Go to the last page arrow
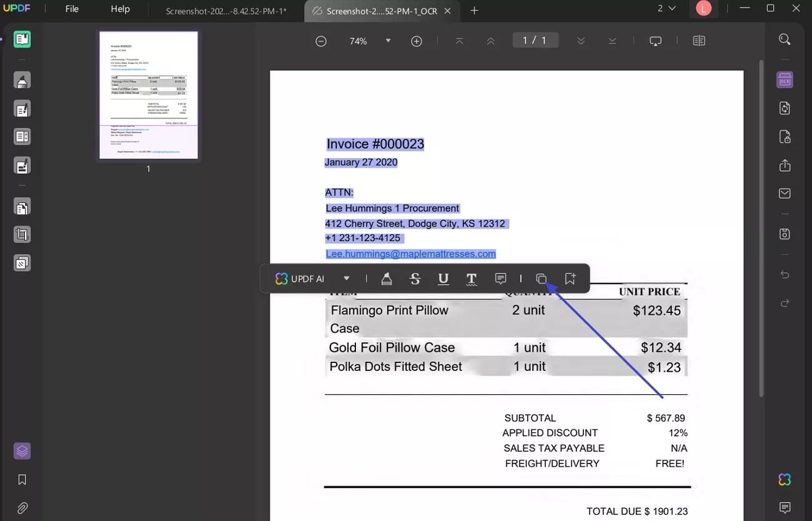 [612, 41]
